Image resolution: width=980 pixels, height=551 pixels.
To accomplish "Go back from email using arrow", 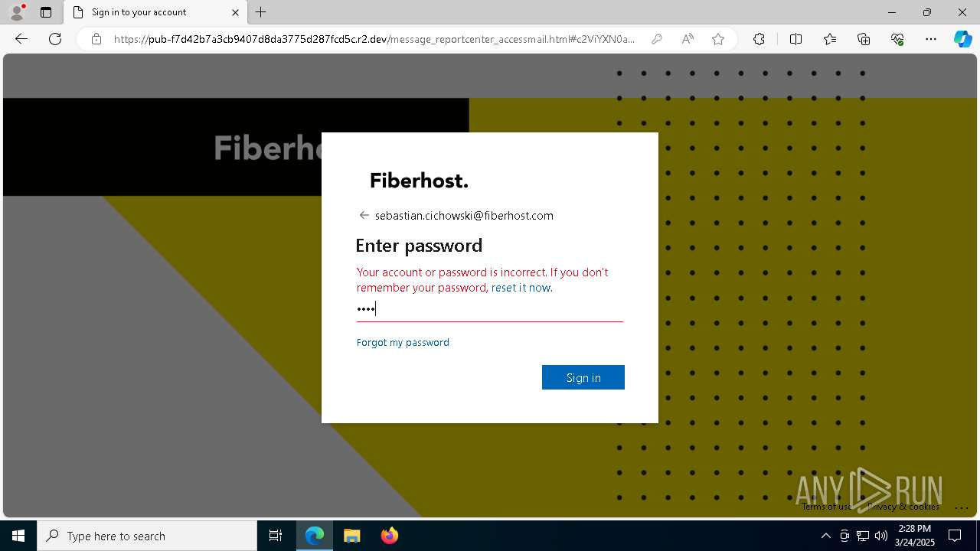I will point(364,216).
